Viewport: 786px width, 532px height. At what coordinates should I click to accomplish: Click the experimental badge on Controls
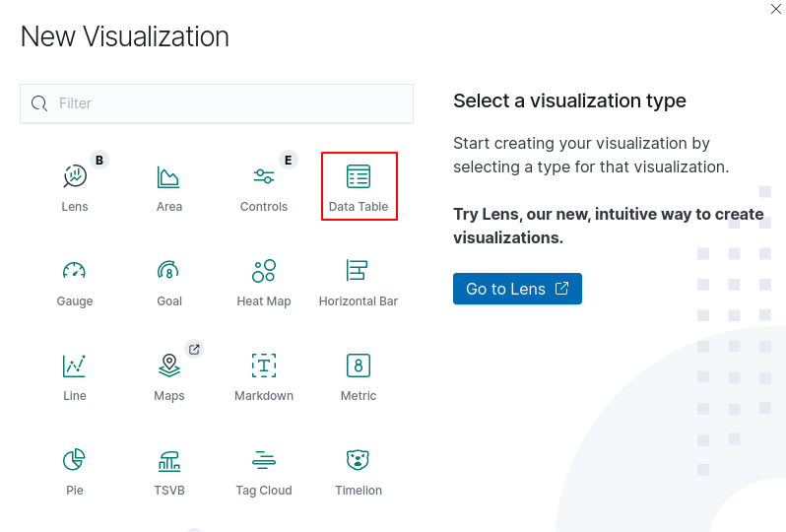pyautogui.click(x=289, y=160)
